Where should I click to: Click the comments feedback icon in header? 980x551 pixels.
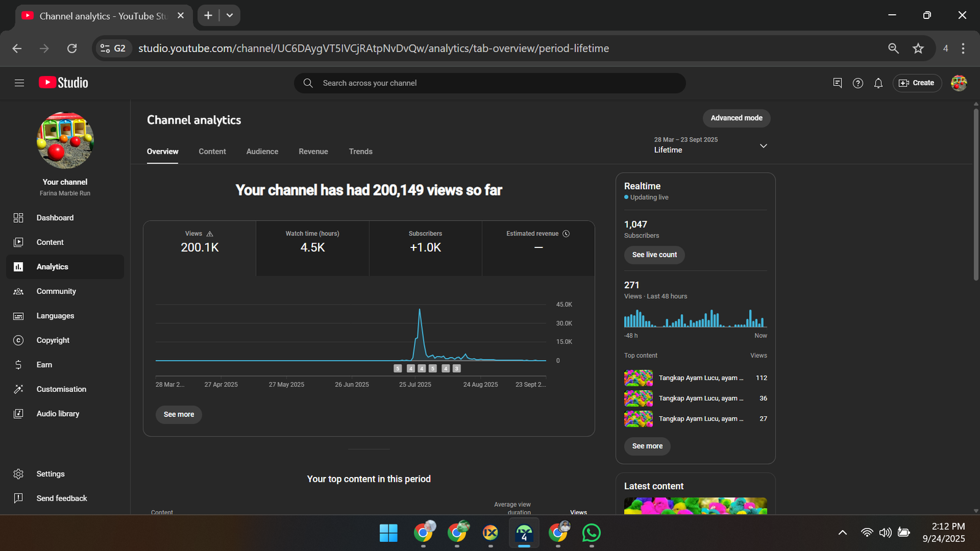(837, 83)
